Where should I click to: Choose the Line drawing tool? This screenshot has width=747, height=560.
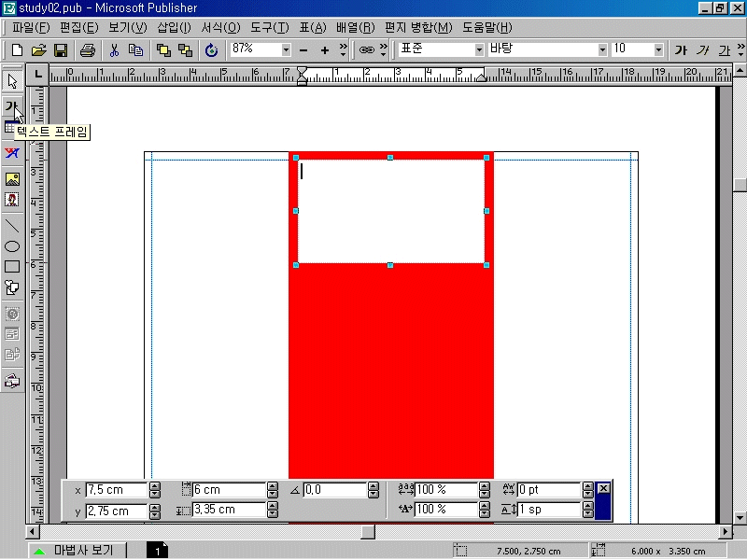(x=12, y=225)
